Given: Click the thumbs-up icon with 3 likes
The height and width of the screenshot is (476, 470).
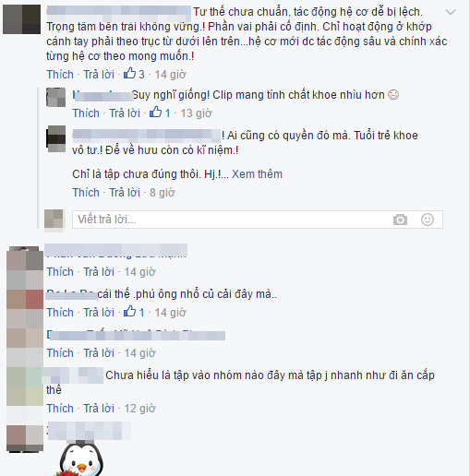Looking at the screenshot, I should point(129,74).
